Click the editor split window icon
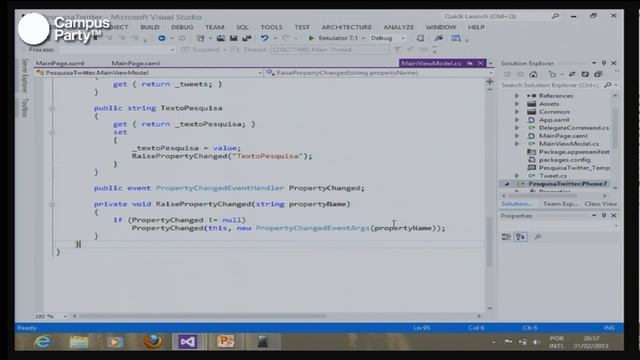Viewport: 640px width, 360px height. 490,82
